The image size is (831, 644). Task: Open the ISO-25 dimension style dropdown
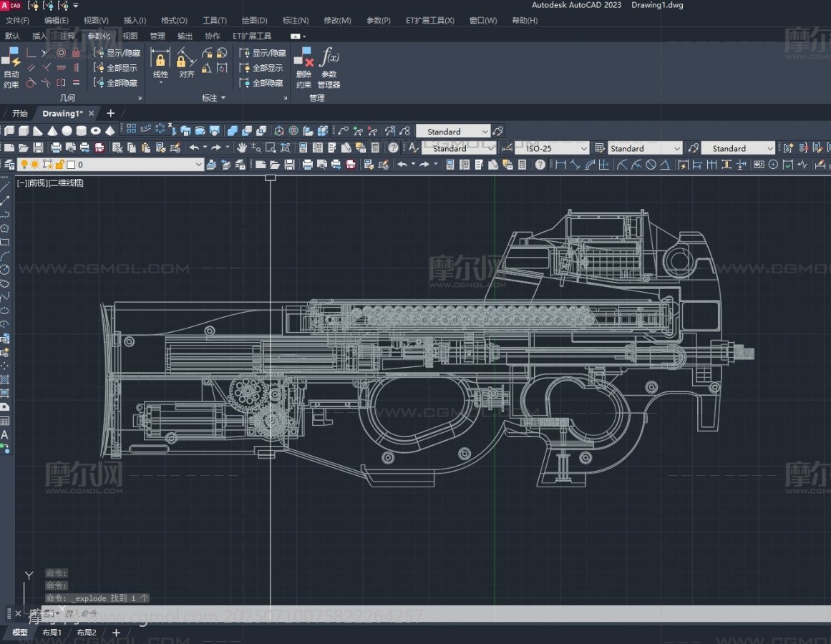click(552, 148)
